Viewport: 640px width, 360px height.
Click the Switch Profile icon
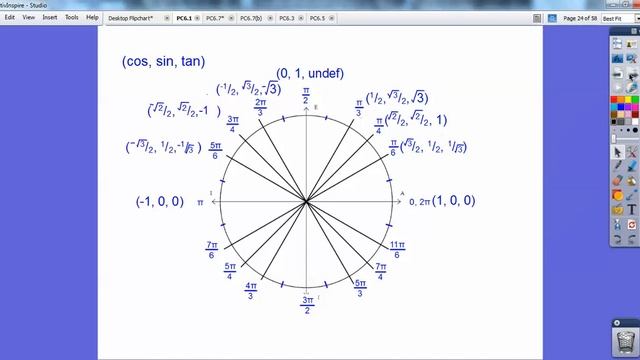coord(631,44)
